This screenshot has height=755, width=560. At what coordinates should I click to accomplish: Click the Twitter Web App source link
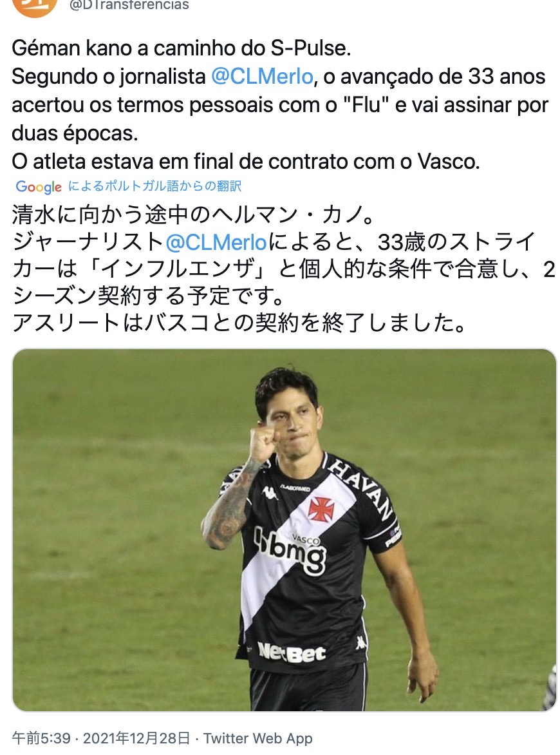[x=258, y=738]
